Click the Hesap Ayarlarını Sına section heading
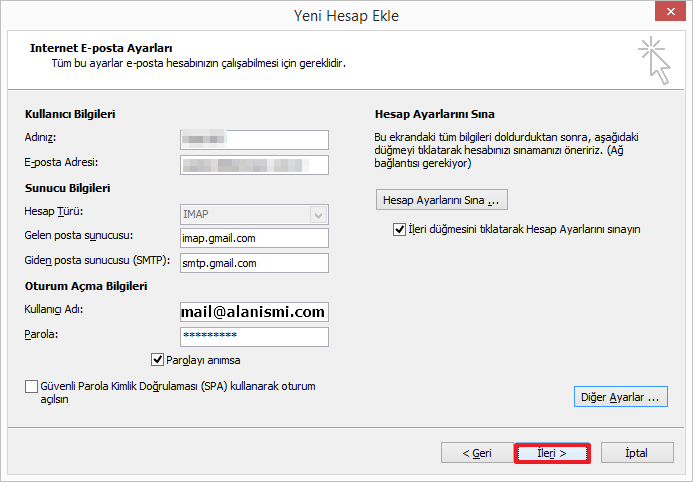This screenshot has height=482, width=693. (x=434, y=115)
